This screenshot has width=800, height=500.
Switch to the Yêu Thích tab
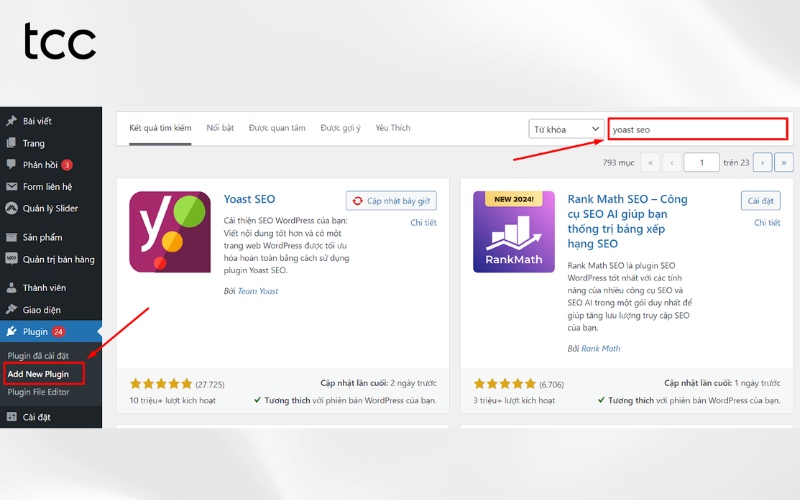tap(393, 128)
